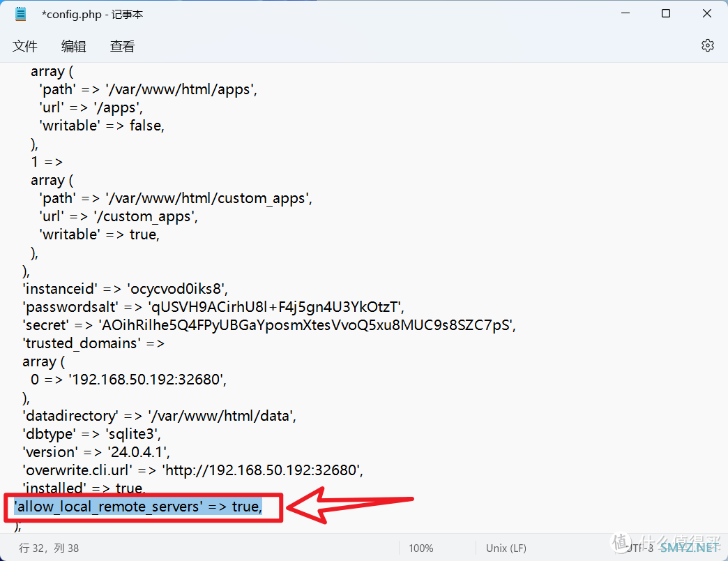The image size is (728, 561).
Task: Click the 'url' => '/custom_apps' line
Action: pos(119,216)
